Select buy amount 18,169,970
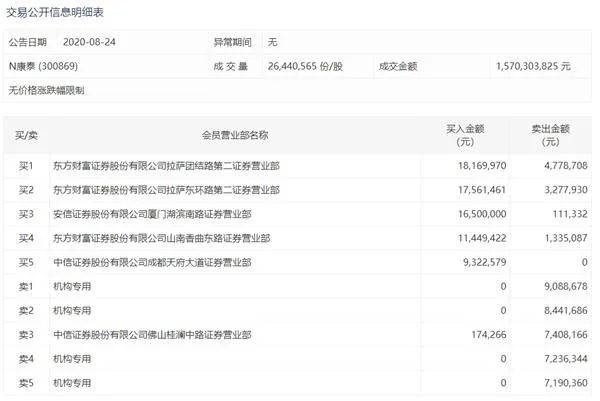600x401 pixels. 482,166
